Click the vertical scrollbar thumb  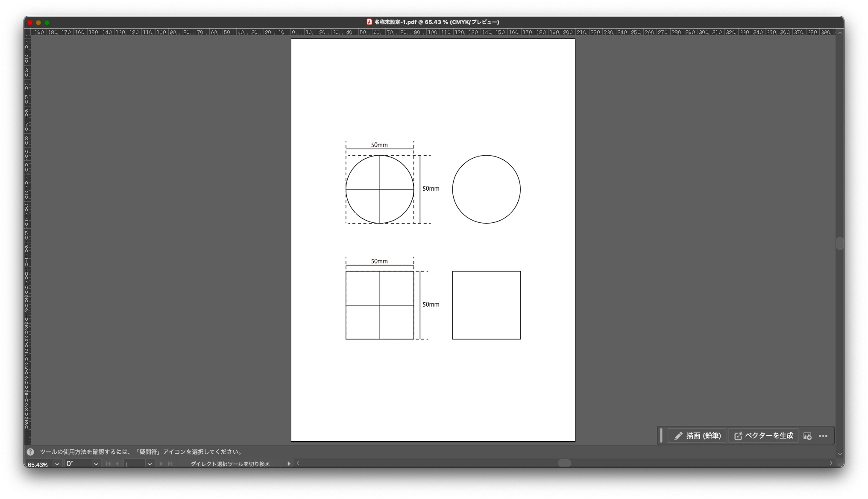839,243
